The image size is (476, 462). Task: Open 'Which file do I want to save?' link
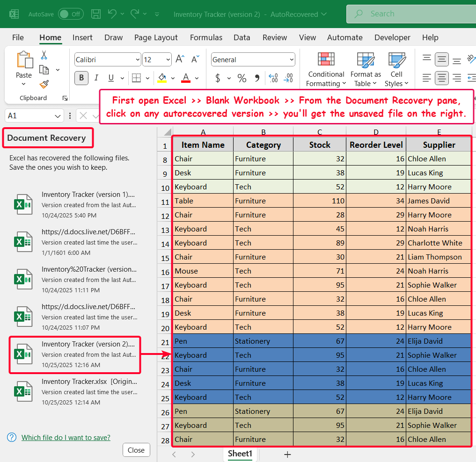pos(66,438)
